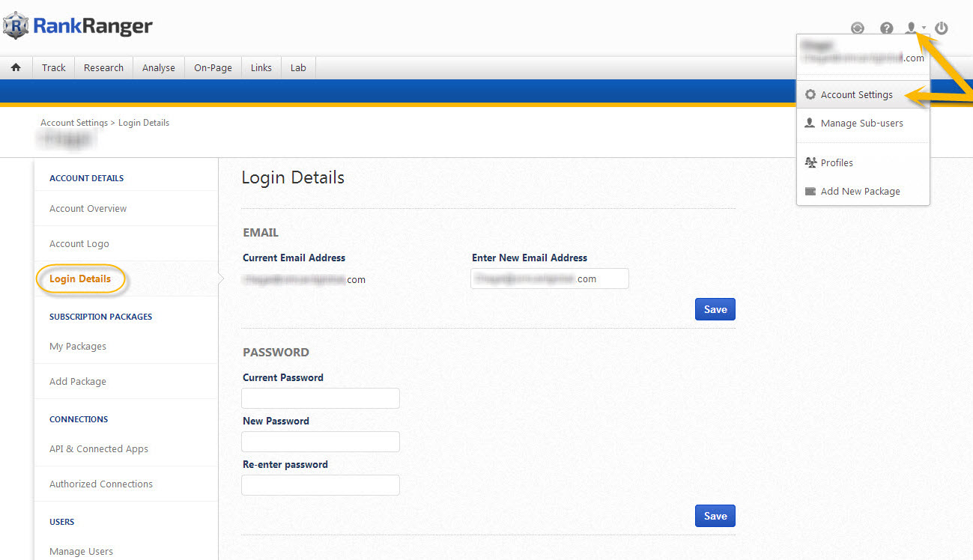
Task: Open Manage Users in the sidebar
Action: click(x=82, y=551)
